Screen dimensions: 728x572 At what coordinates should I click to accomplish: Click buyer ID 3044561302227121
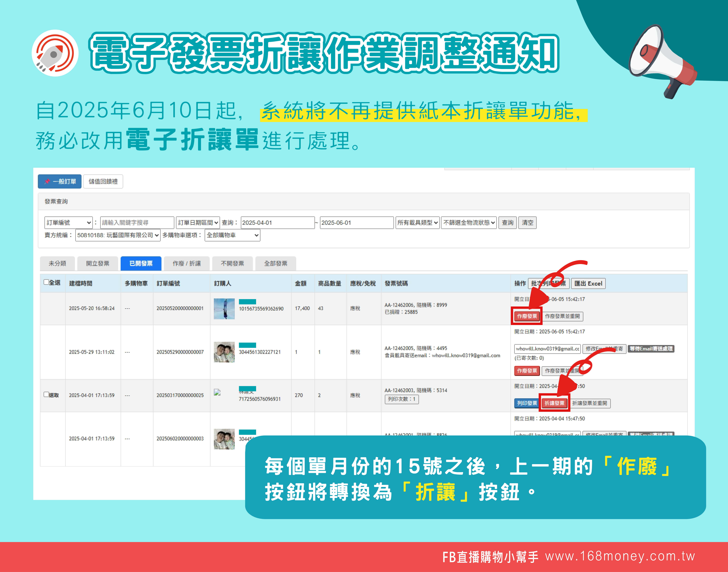(x=260, y=352)
